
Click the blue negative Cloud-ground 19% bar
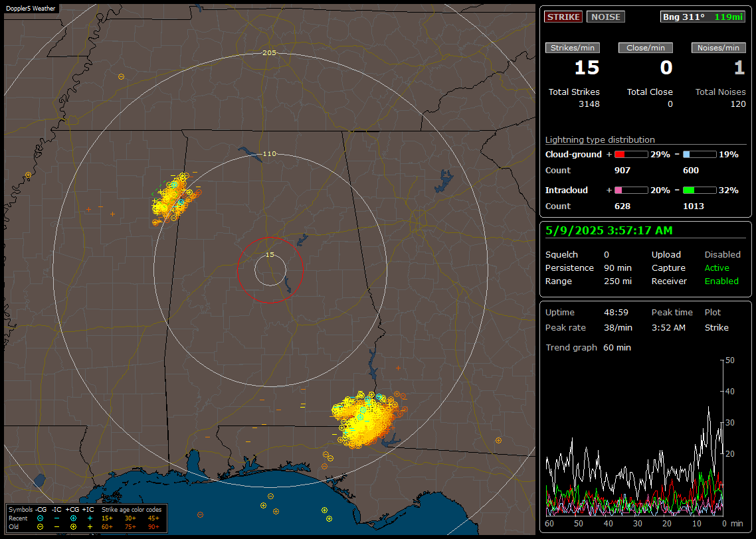700,154
